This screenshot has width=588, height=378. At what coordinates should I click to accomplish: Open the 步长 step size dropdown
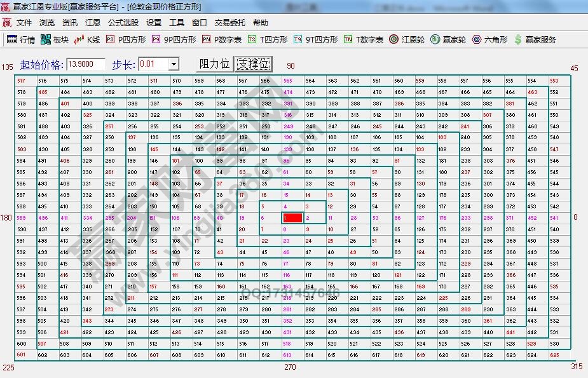(175, 64)
